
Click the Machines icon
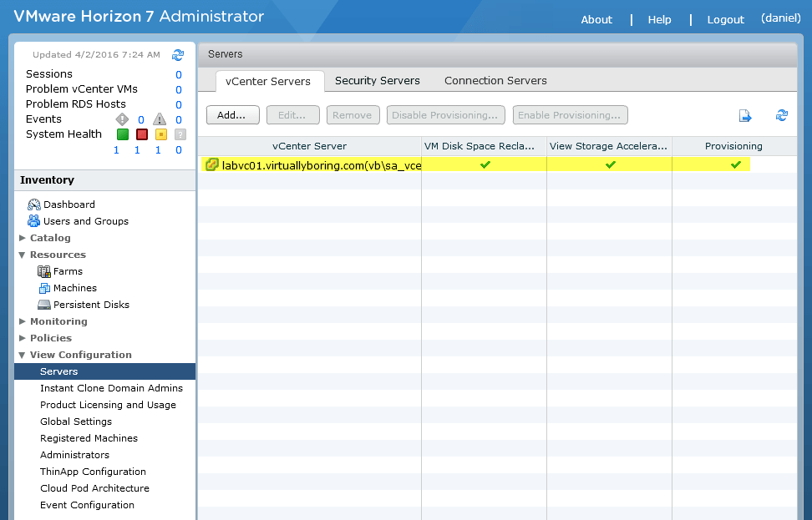tap(44, 288)
